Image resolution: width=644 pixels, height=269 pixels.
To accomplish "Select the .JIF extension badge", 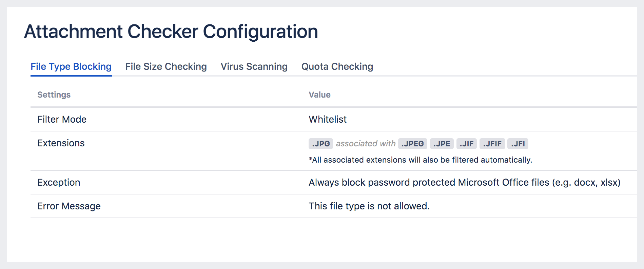I will 467,143.
